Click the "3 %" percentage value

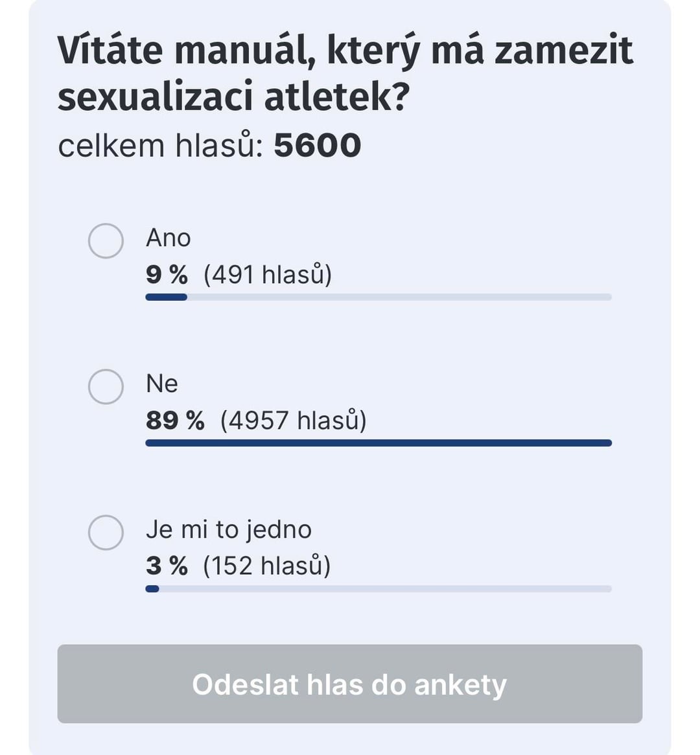(167, 566)
